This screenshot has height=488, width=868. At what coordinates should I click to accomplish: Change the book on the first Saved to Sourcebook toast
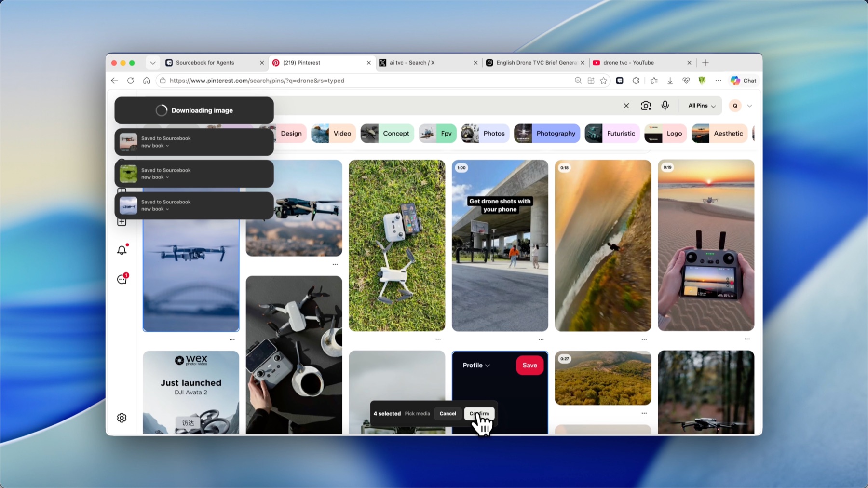(x=155, y=146)
